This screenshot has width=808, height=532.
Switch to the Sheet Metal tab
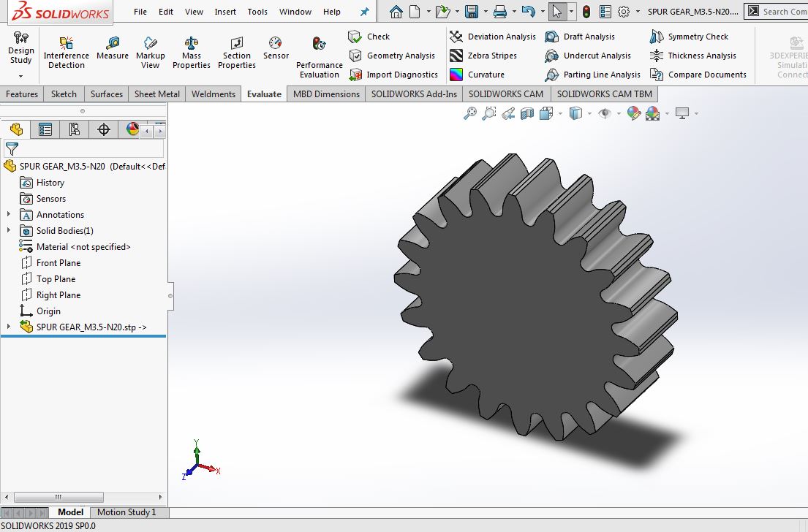pyautogui.click(x=156, y=94)
